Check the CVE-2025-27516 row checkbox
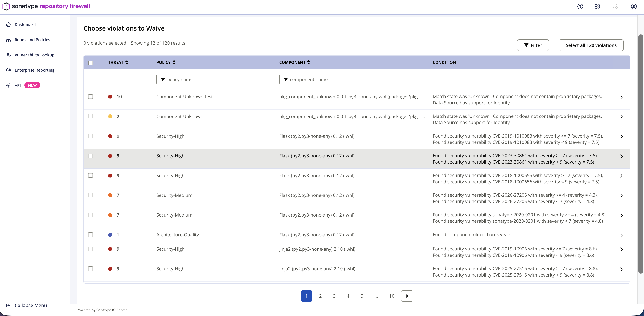 (x=90, y=269)
